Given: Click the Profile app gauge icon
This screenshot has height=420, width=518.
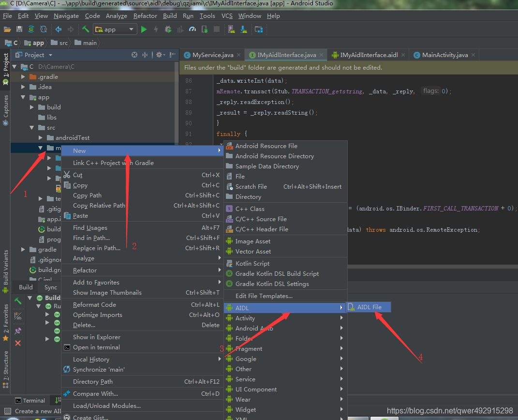Looking at the screenshot, I should (x=192, y=30).
